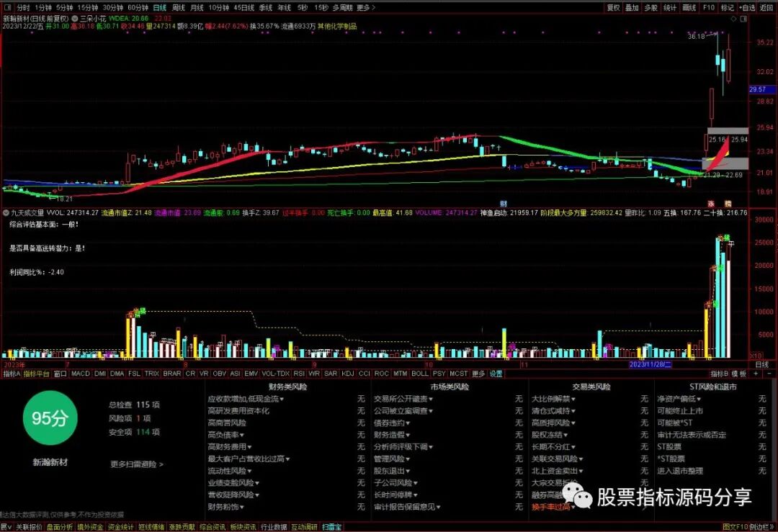778x532 pixels.
Task: Switch to the 1分钟 period
Action: tap(43, 7)
